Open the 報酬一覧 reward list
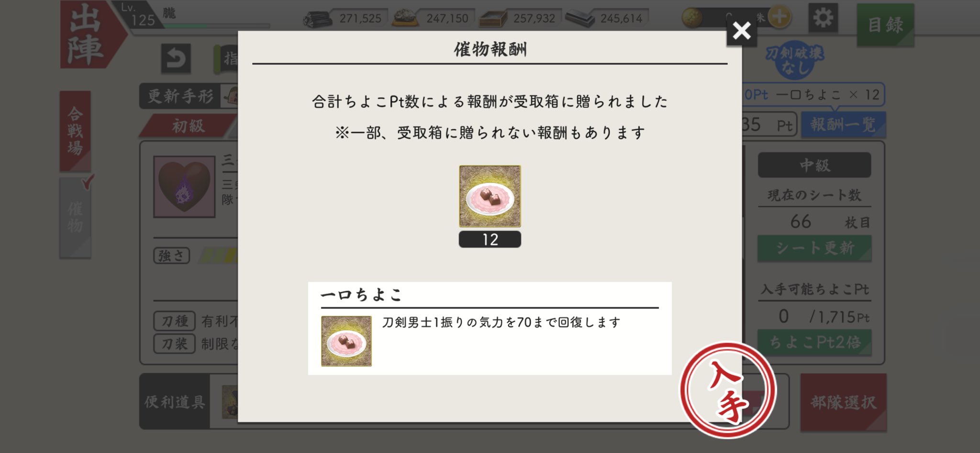This screenshot has height=453, width=980. (x=843, y=125)
